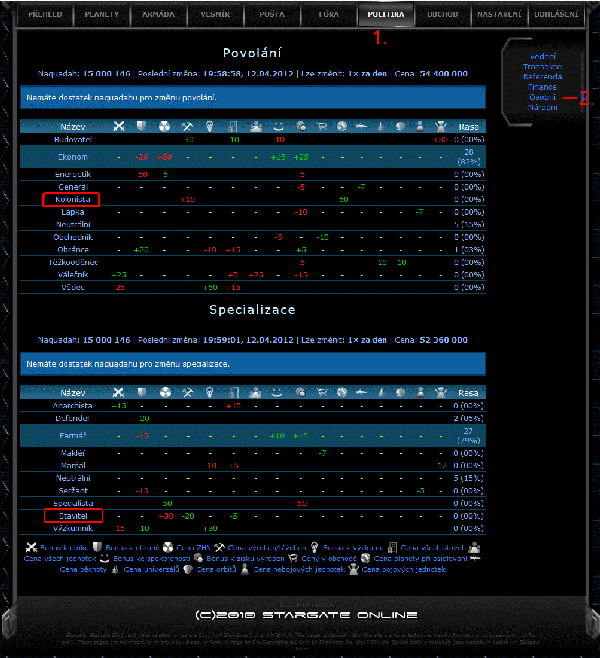Open the Planety tab
The height and width of the screenshot is (658, 600).
click(102, 15)
